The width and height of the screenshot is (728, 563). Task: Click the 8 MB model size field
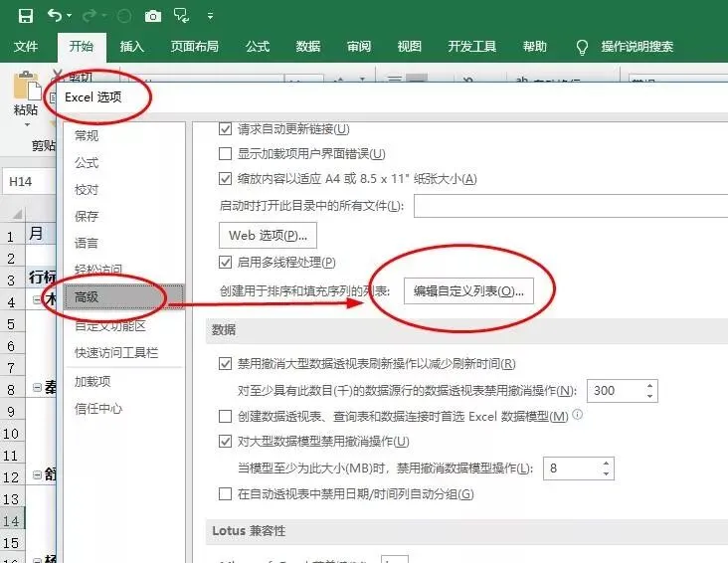click(571, 469)
